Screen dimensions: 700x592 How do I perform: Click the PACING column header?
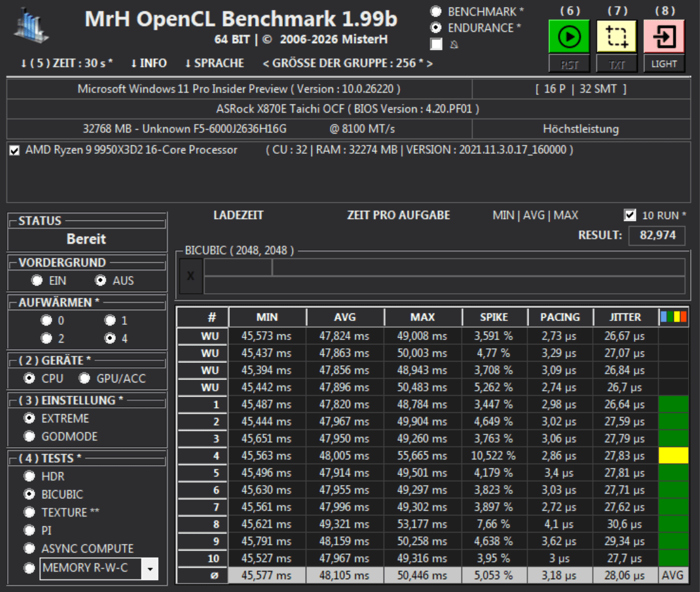pos(560,317)
